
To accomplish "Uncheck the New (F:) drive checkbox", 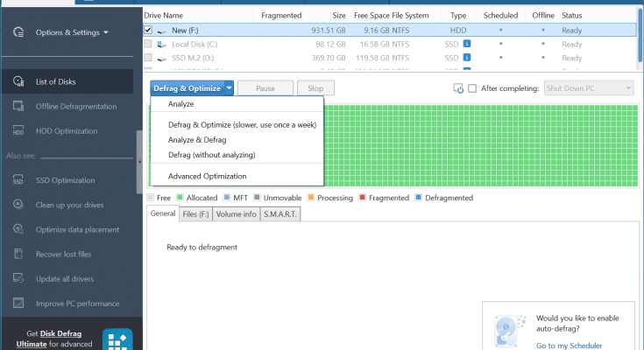I will click(x=148, y=30).
